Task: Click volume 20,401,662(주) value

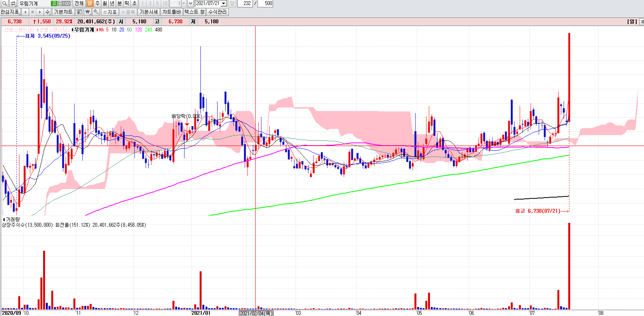Action: pyautogui.click(x=96, y=21)
